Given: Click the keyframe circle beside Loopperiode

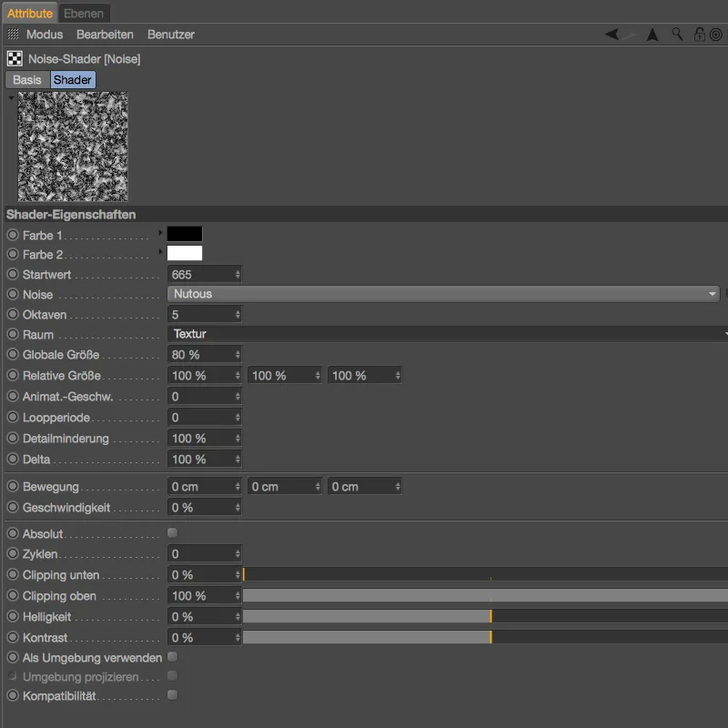Looking at the screenshot, I should pyautogui.click(x=13, y=417).
